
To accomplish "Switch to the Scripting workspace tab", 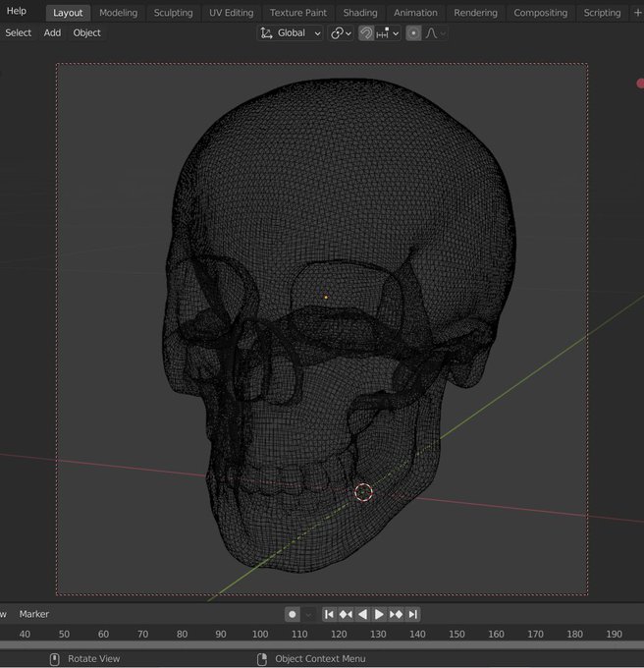I will tap(602, 13).
